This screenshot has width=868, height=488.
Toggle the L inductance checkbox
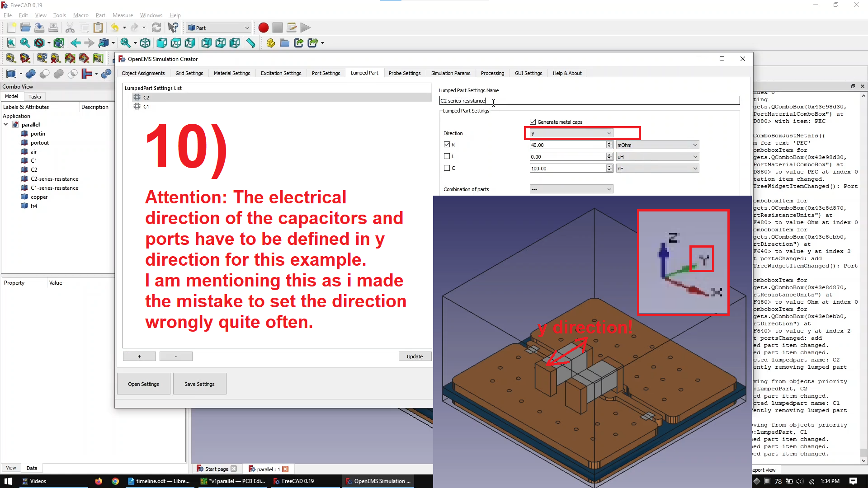click(x=448, y=156)
